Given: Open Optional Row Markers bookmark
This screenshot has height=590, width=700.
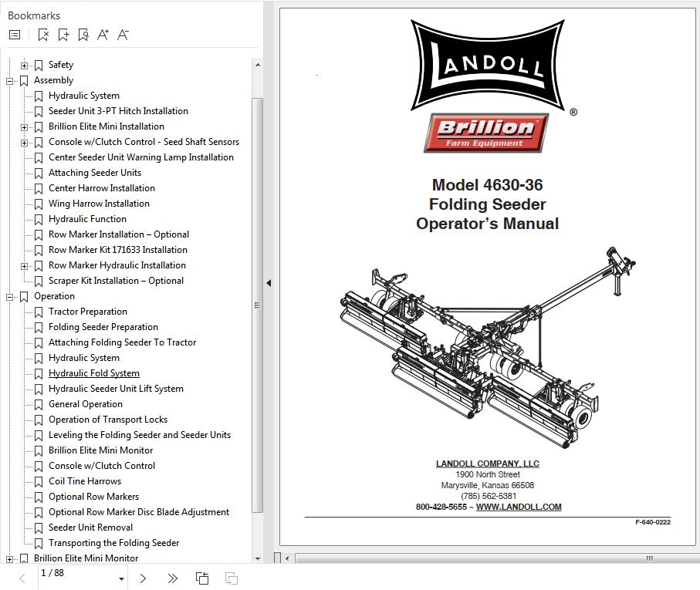Looking at the screenshot, I should click(x=93, y=497).
